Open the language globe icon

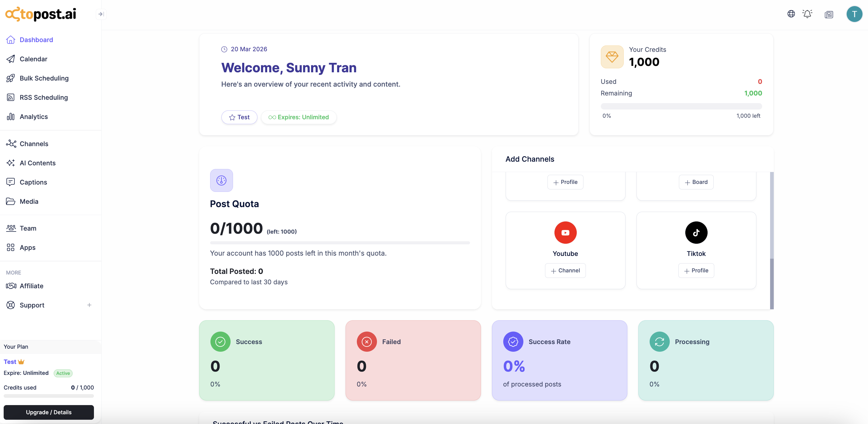coord(791,14)
